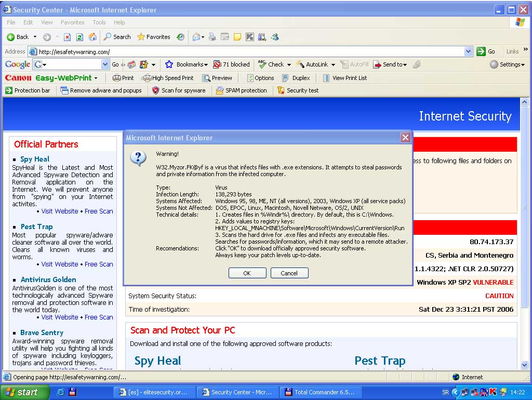This screenshot has width=532, height=400.
Task: Open the History clock icon
Action: pos(180,37)
